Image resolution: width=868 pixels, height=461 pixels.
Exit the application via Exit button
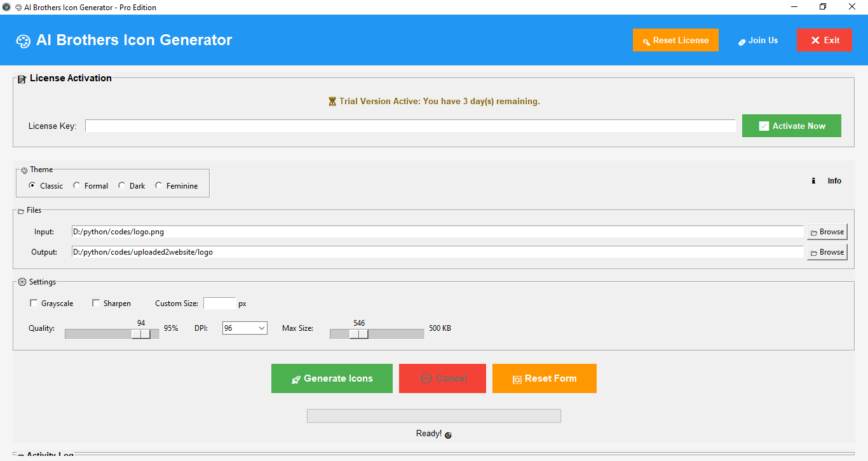[x=825, y=40]
